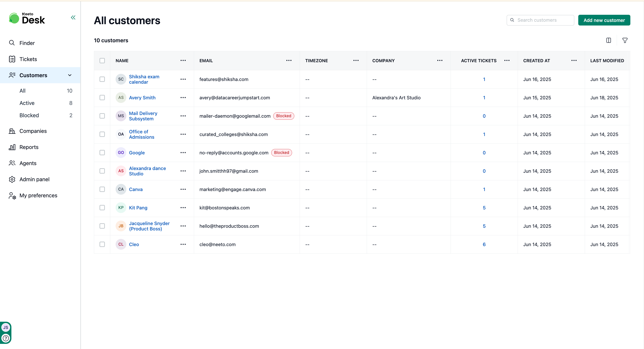Click the My preferences icon

[12, 196]
